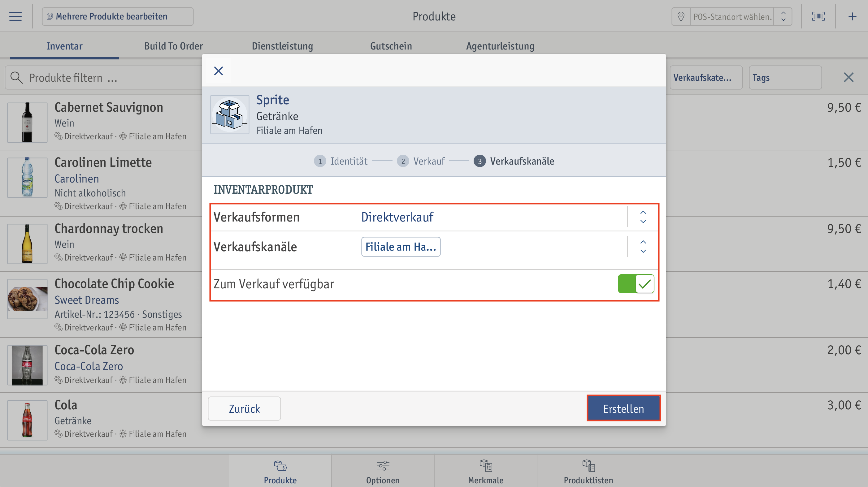
Task: Select the Chocolate Chip Cookie thumbnail
Action: coord(27,299)
